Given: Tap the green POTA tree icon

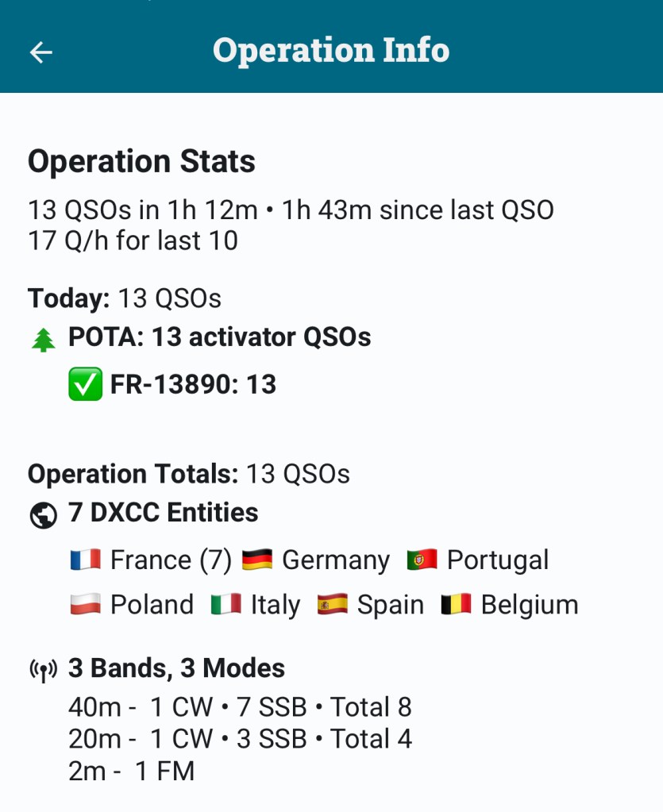Looking at the screenshot, I should [x=44, y=340].
